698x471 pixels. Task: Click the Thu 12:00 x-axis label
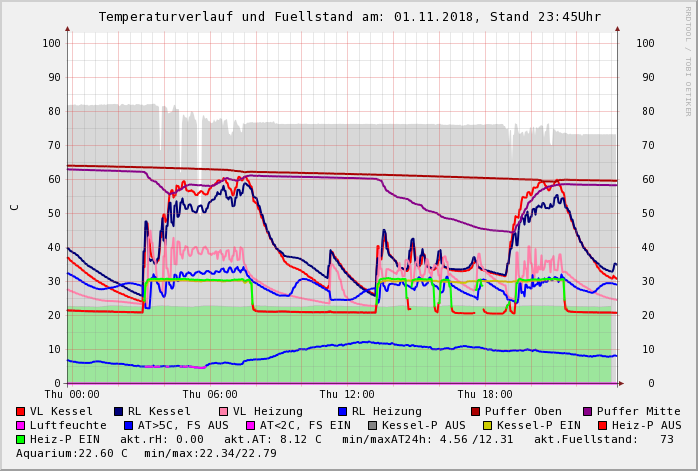[x=347, y=394]
